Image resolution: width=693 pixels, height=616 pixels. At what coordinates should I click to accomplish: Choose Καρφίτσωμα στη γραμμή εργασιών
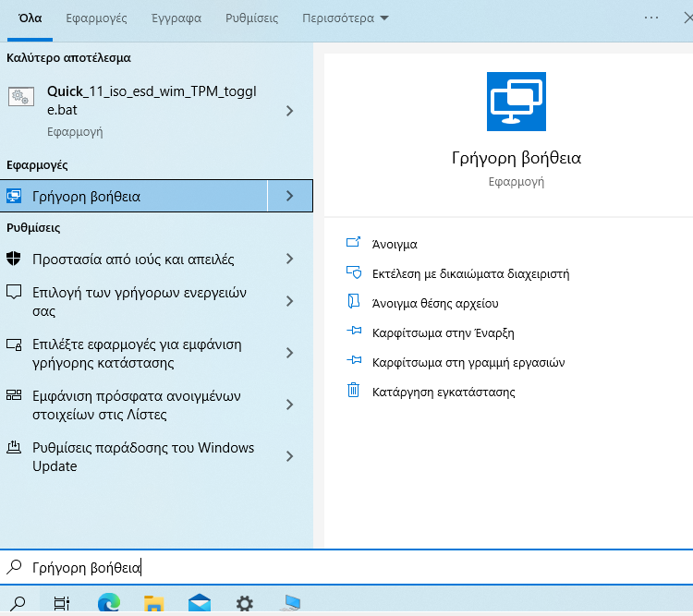(x=468, y=362)
